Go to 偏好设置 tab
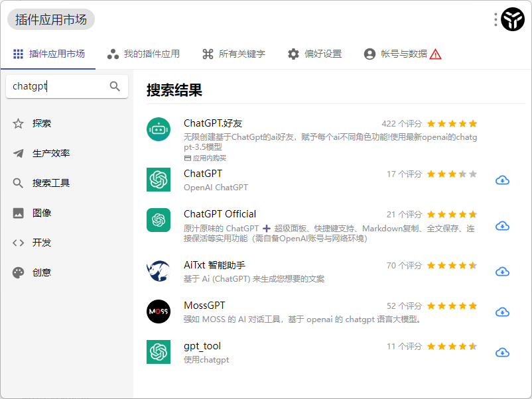532x399 pixels. tap(314, 54)
